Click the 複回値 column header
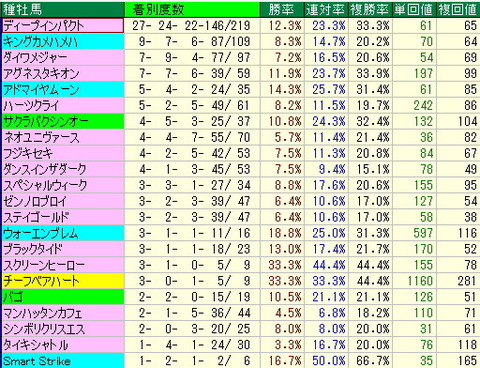Image resolution: width=480 pixels, height=368 pixels. point(458,9)
